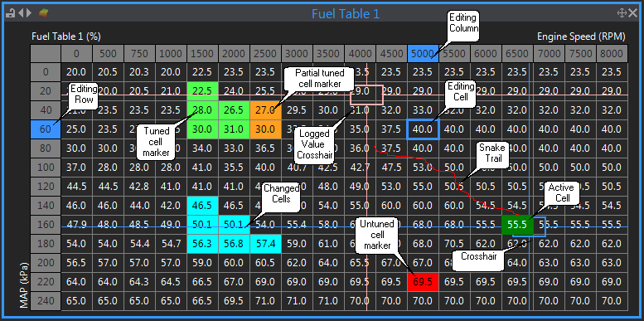
Task: Go to previous table with left arrow
Action: [x=20, y=13]
